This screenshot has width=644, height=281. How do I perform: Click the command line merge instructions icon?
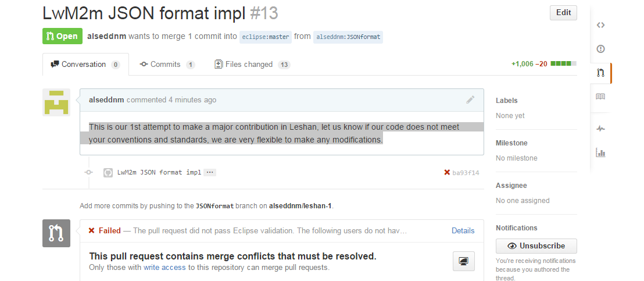[463, 261]
